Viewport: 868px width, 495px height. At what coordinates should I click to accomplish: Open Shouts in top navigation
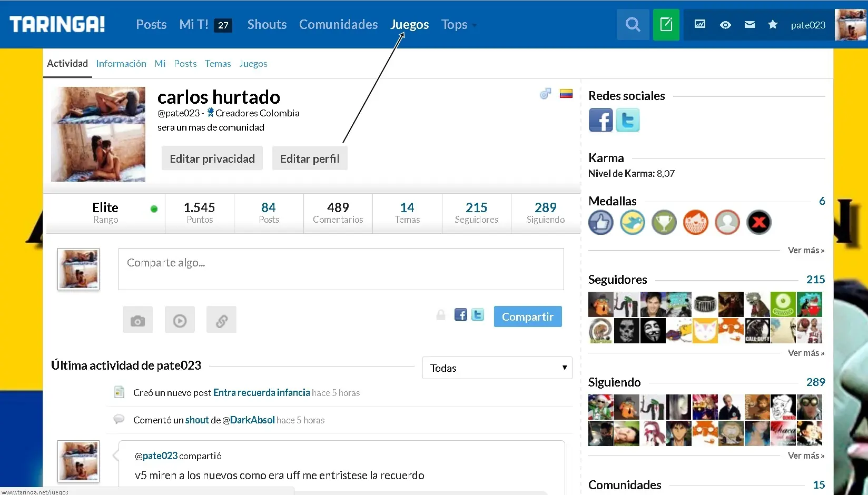coord(267,24)
